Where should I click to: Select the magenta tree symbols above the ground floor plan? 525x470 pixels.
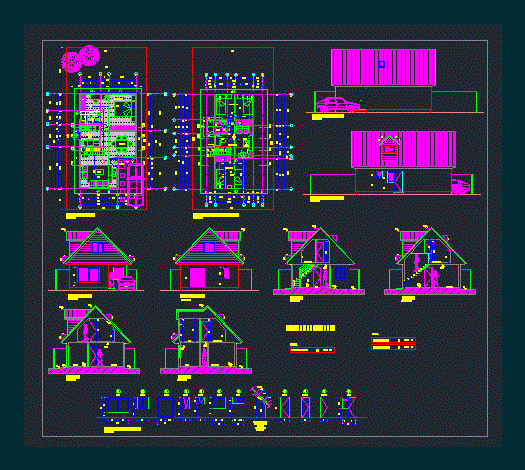coord(80,59)
